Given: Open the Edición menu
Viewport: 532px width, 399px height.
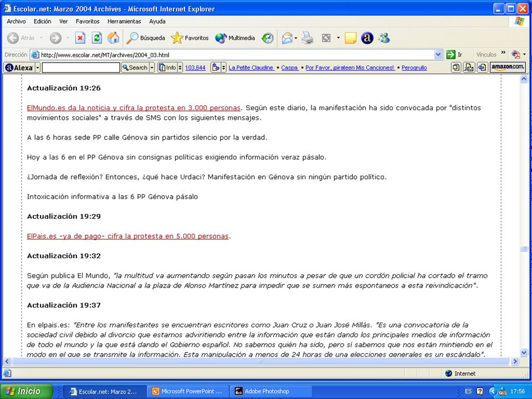Looking at the screenshot, I should tap(43, 22).
